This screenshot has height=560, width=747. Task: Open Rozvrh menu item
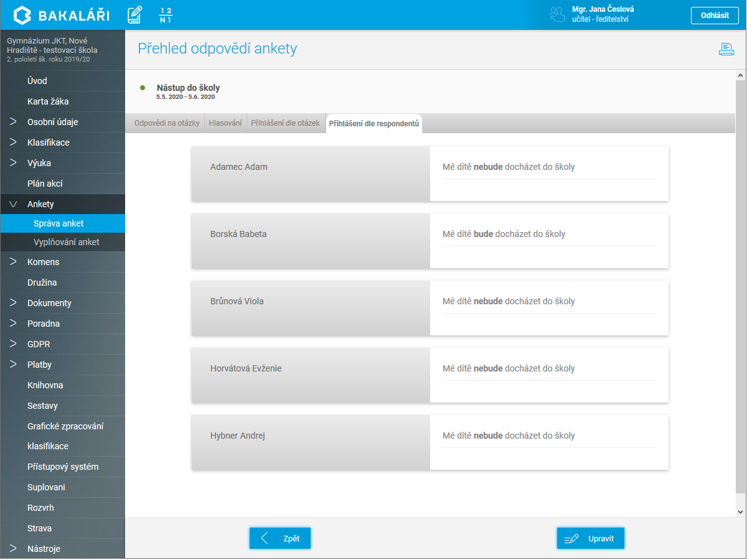click(x=62, y=508)
